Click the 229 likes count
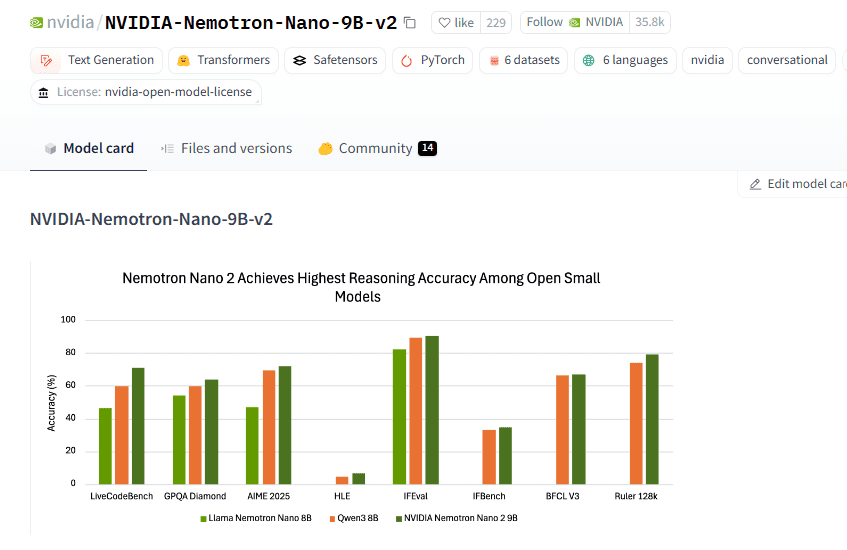Image resolution: width=847 pixels, height=550 pixels. pos(495,23)
